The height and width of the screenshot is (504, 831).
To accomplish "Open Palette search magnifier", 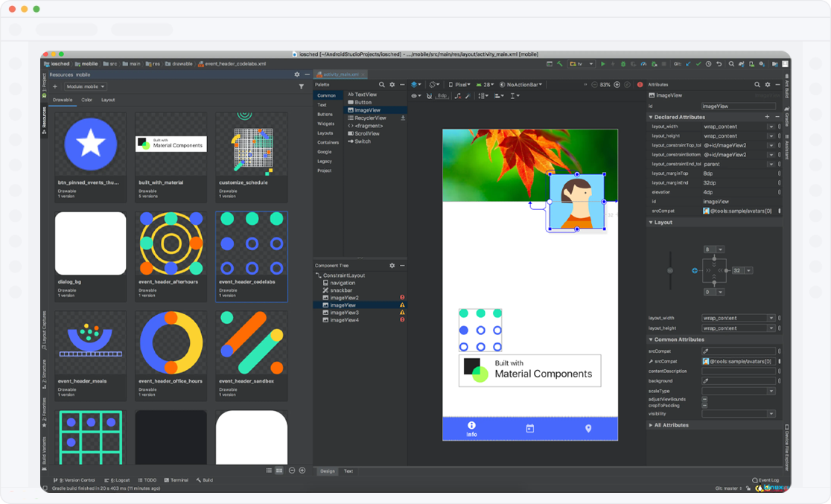I will pos(383,85).
